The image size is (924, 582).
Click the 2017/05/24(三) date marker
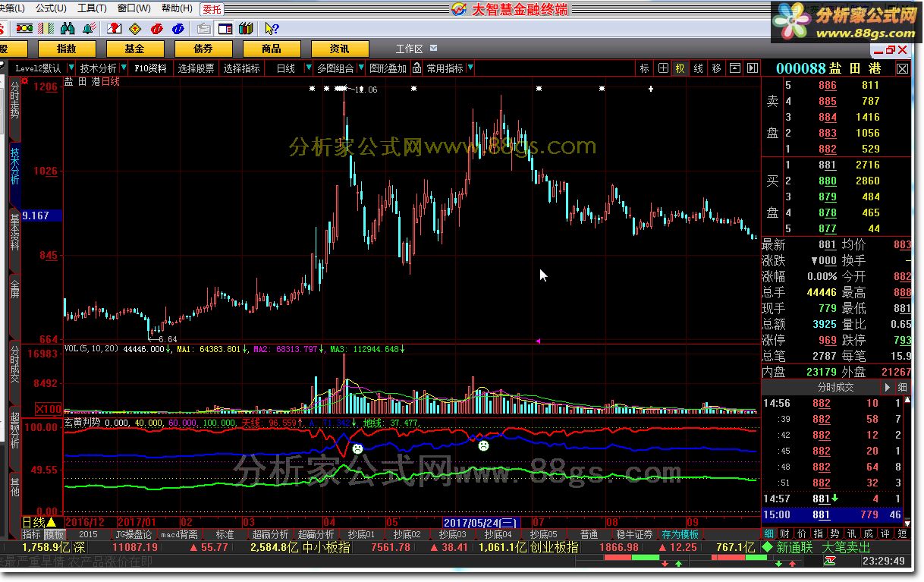(480, 522)
